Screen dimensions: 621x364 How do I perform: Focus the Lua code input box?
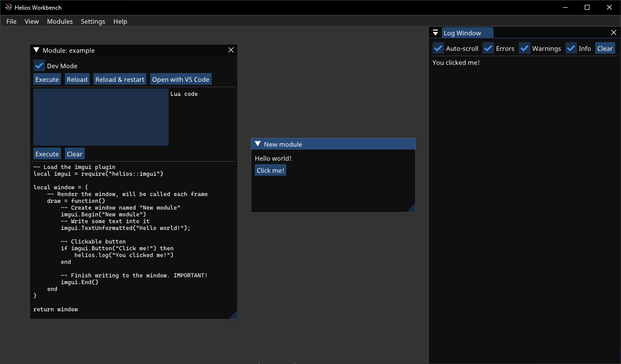click(101, 117)
